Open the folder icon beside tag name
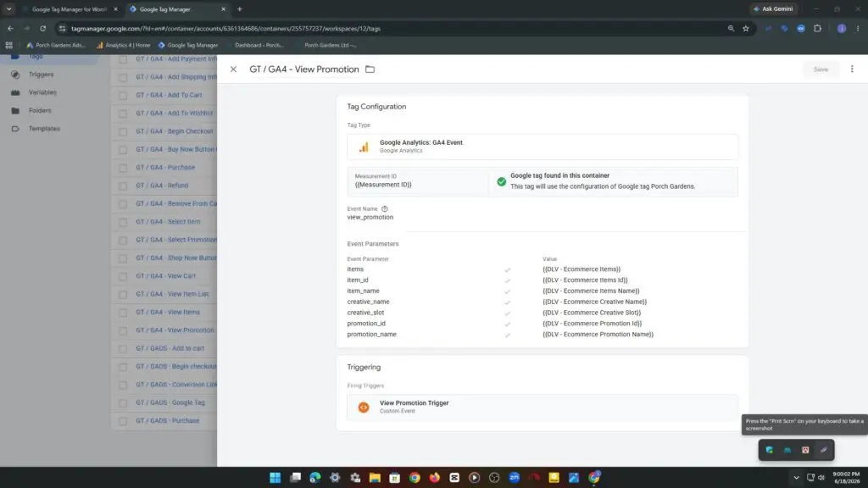Viewport: 868px width, 488px height. coord(370,69)
